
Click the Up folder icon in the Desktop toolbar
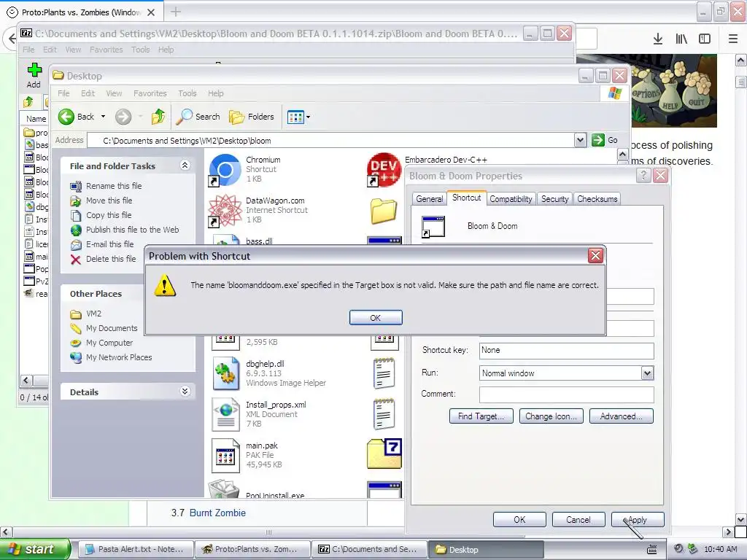pos(158,117)
